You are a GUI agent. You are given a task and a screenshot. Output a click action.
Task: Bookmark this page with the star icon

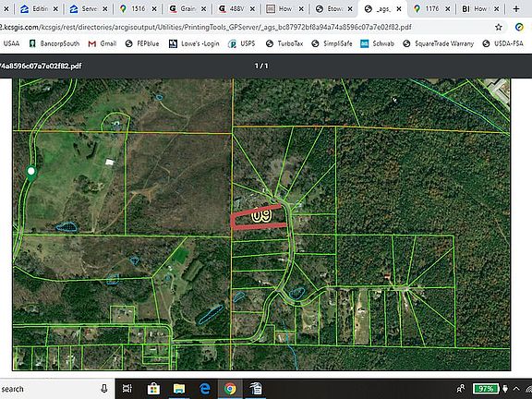pyautogui.click(x=498, y=27)
